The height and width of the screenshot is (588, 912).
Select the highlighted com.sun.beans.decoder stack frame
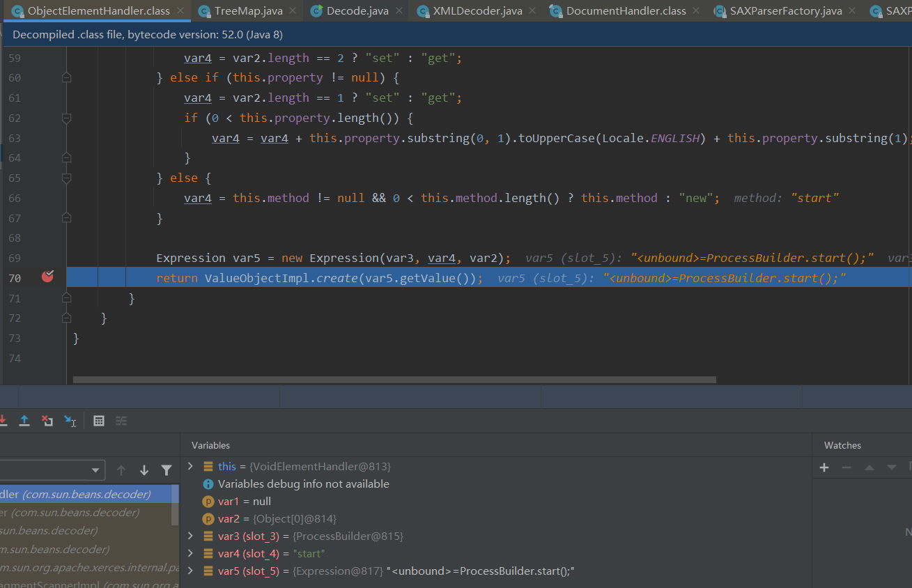[85, 494]
